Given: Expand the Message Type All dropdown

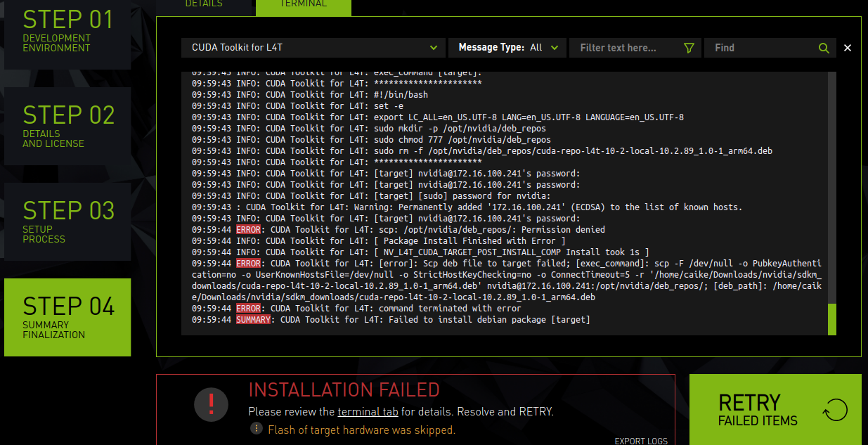Looking at the screenshot, I should [x=507, y=48].
